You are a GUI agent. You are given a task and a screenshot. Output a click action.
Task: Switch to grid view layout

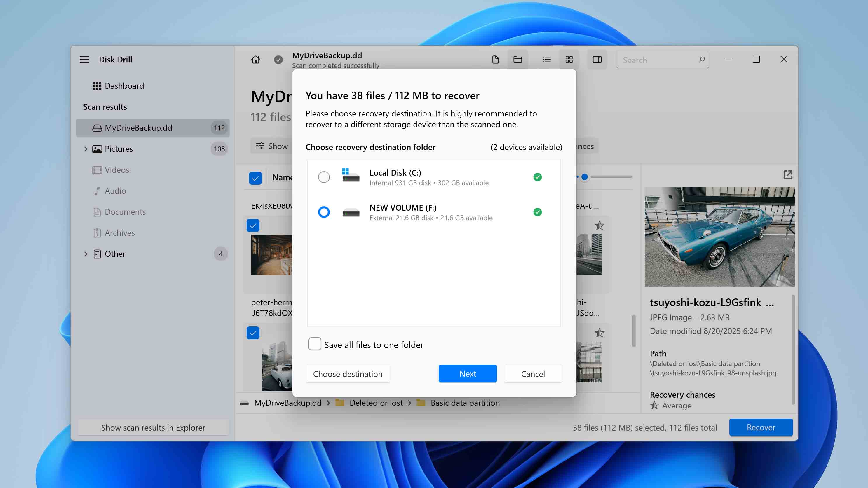click(569, 59)
